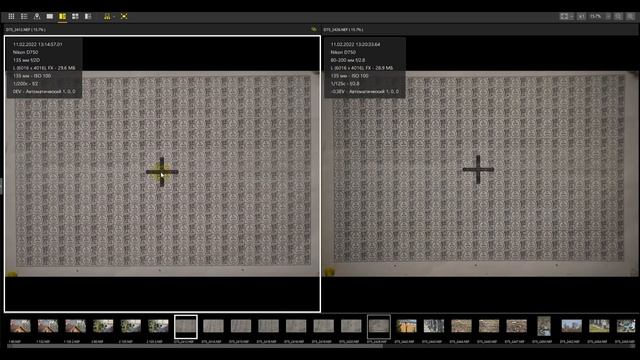This screenshot has width=640, height=360.
Task: Click the 15.7% zoom percentage field
Action: [x=596, y=16]
